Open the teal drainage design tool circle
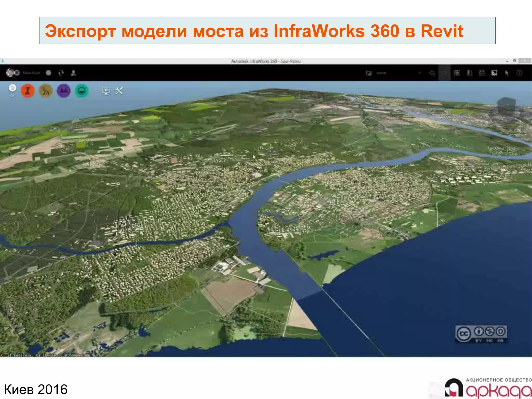The image size is (532, 399). [x=82, y=91]
